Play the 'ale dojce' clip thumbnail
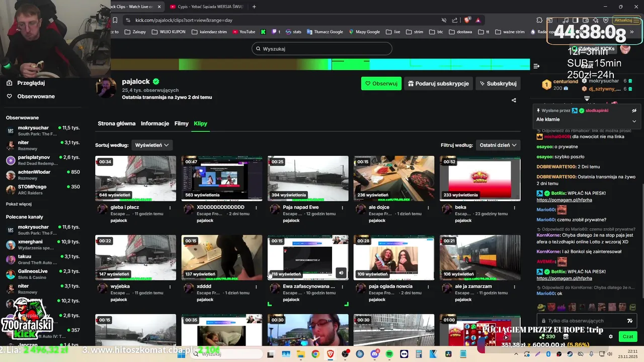This screenshot has height=362, width=644. (x=394, y=178)
